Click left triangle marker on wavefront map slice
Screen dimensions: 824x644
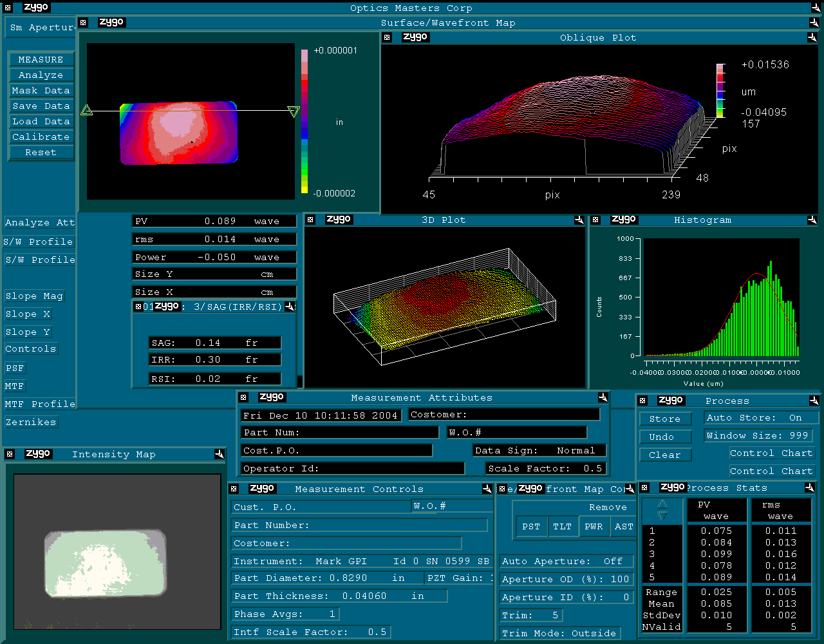[86, 110]
